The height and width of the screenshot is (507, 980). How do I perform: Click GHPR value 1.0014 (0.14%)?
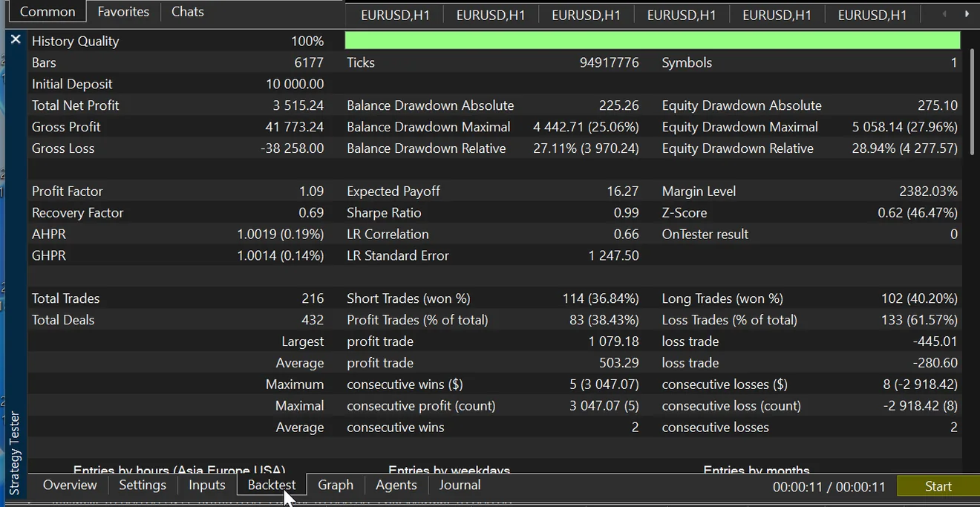pyautogui.click(x=281, y=256)
